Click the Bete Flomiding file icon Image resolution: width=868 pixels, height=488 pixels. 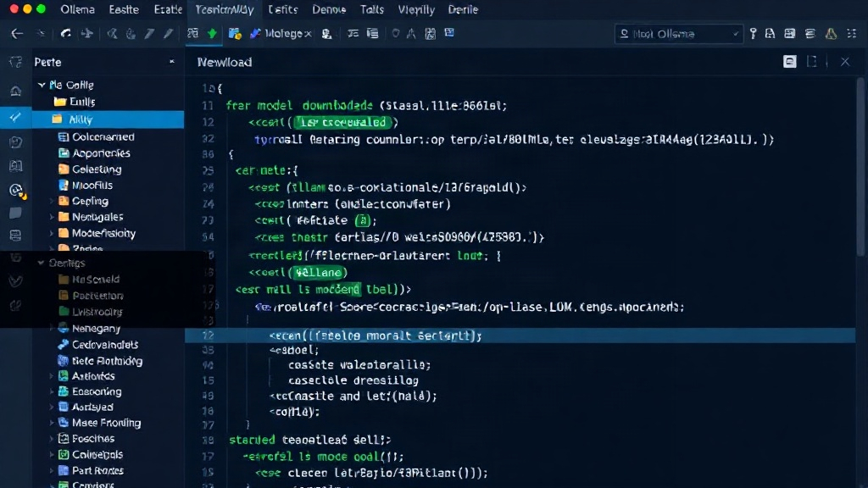coord(63,361)
